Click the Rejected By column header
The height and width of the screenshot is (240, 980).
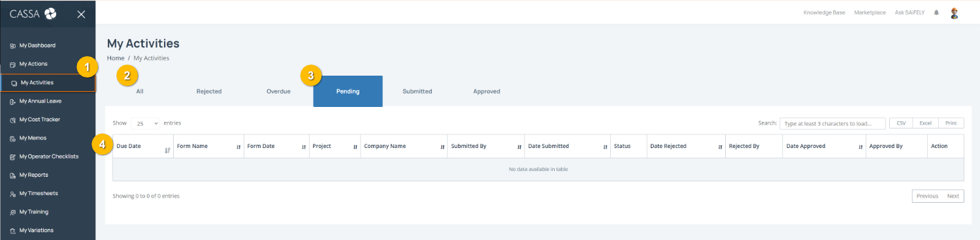(x=754, y=147)
